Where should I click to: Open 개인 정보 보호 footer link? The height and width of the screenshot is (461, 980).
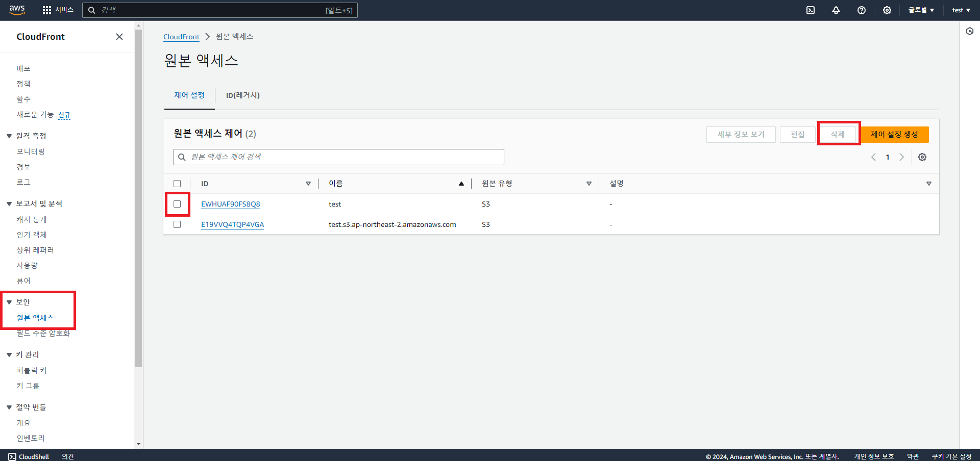tap(874, 456)
